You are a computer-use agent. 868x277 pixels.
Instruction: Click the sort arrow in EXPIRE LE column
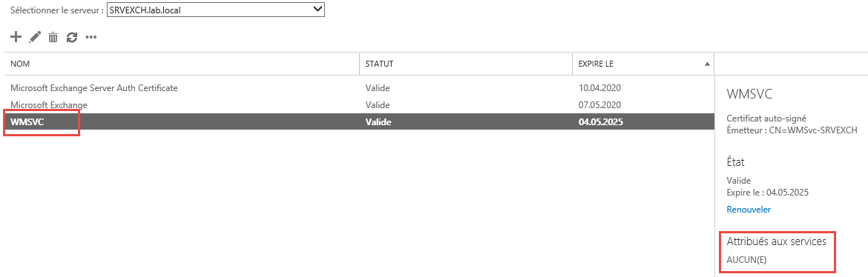tap(707, 64)
